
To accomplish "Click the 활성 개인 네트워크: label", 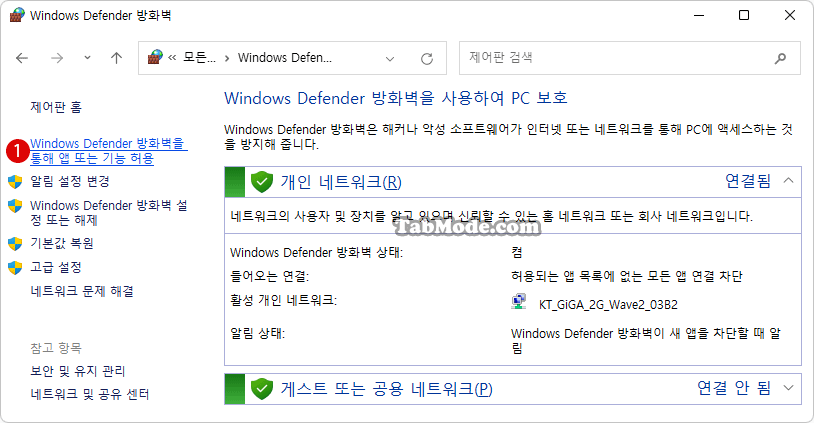I will 283,301.
